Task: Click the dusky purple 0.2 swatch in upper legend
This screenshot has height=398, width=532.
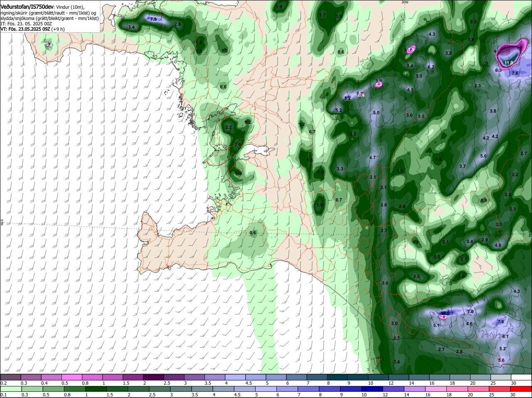Action: click(11, 377)
